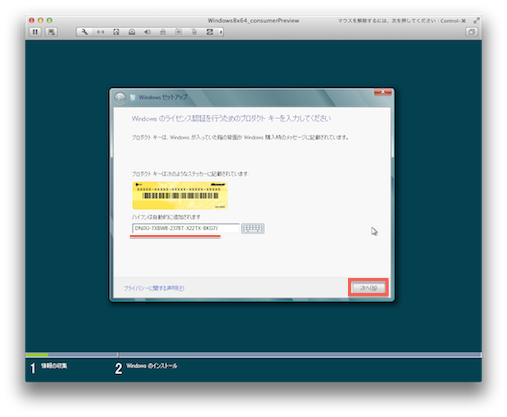
Task: Click the back arrow in Windows Setup
Action: (x=120, y=98)
